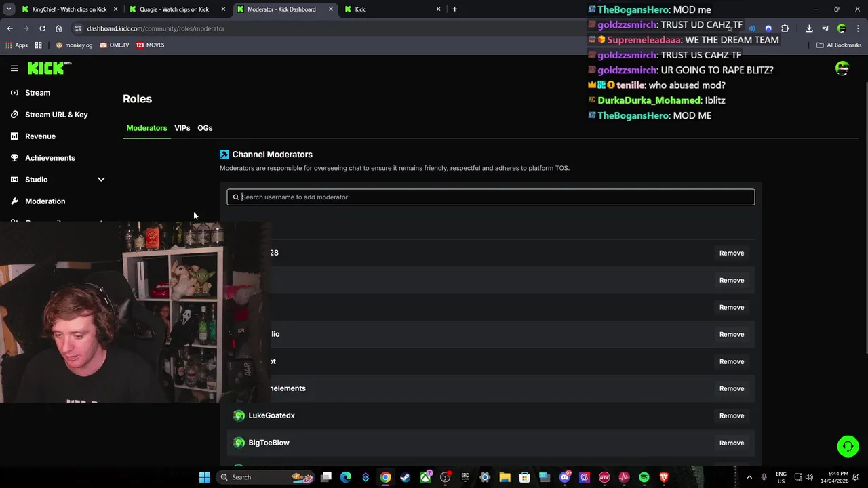The height and width of the screenshot is (488, 868).
Task: Open the Stream URL & Key page
Action: (x=56, y=115)
